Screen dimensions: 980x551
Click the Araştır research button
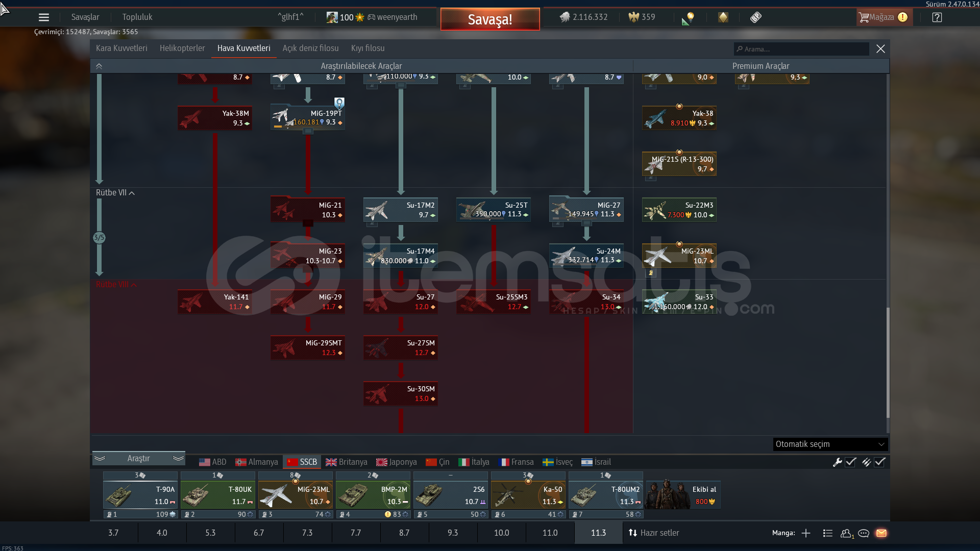[139, 458]
